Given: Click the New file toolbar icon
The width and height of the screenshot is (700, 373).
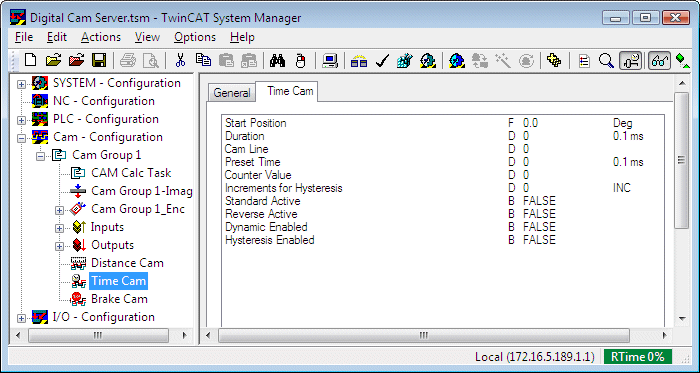Looking at the screenshot, I should click(x=30, y=60).
